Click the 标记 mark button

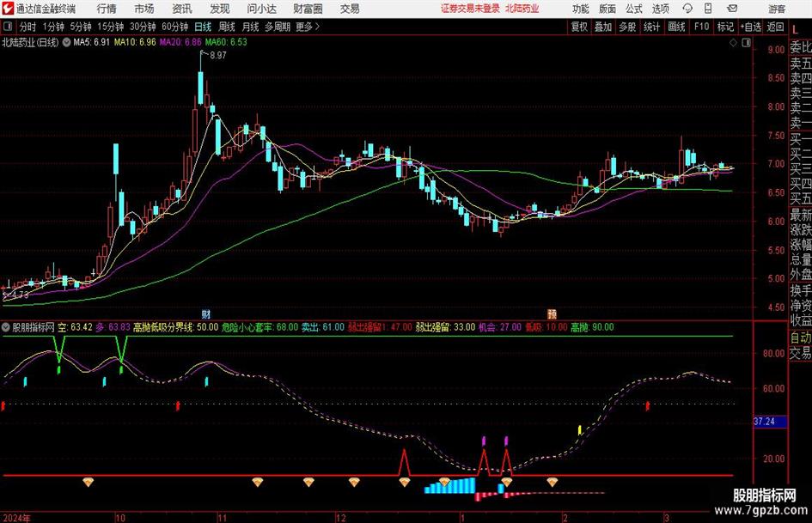tap(725, 27)
